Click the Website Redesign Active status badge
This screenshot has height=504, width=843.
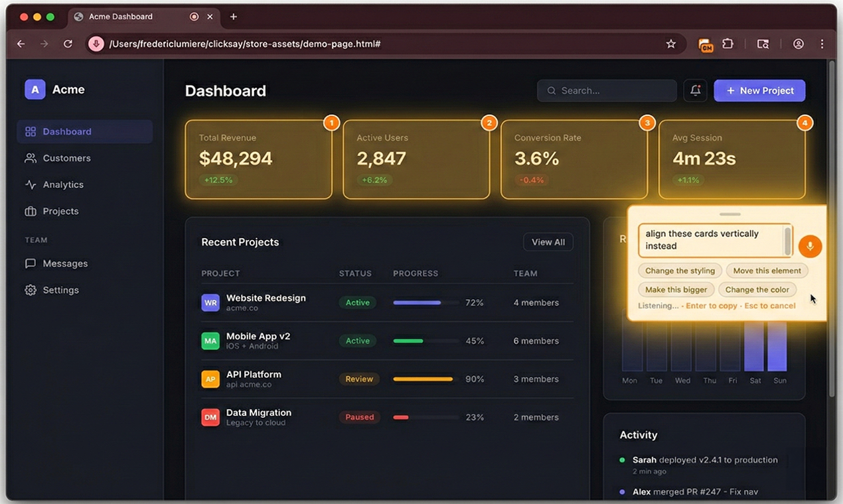(x=358, y=302)
